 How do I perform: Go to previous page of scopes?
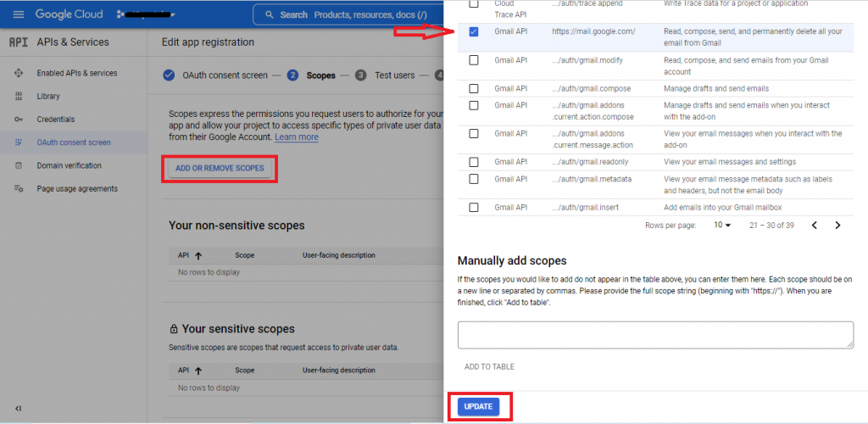pyautogui.click(x=815, y=226)
